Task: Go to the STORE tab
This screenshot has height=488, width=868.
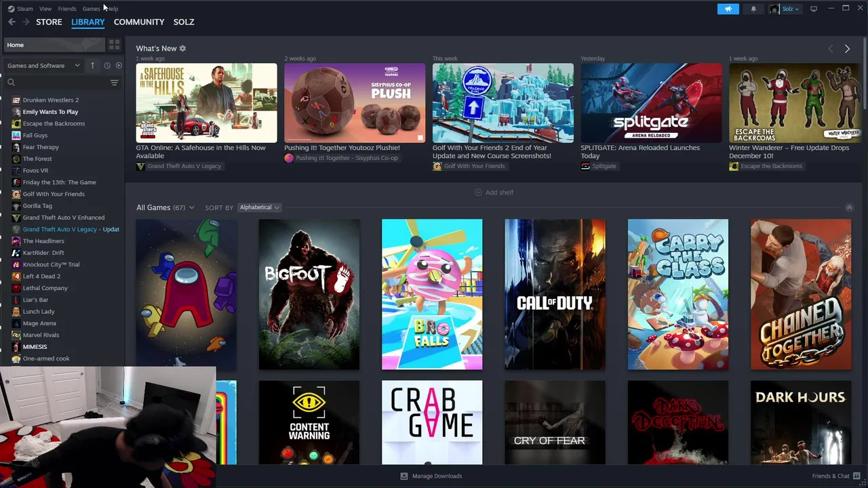Action: coord(49,22)
